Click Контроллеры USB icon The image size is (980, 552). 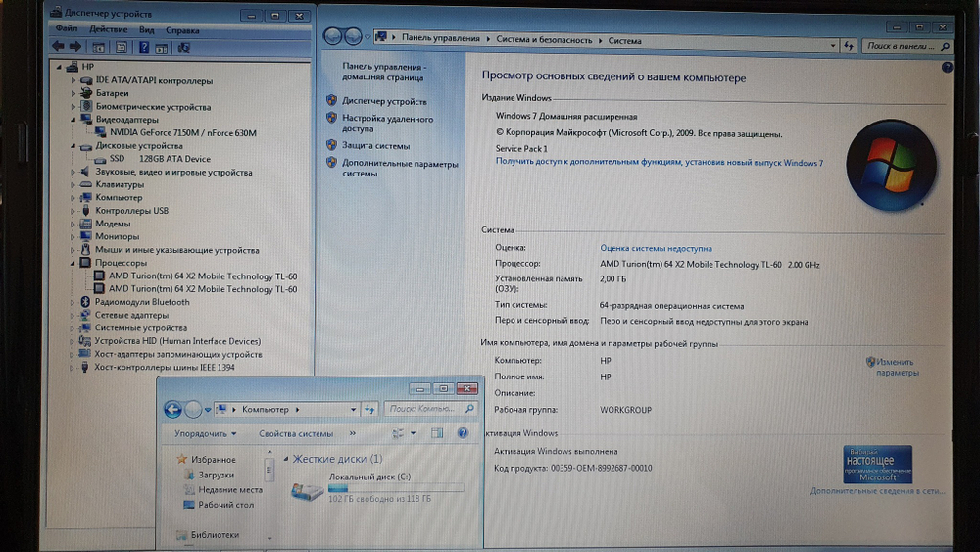tap(86, 211)
